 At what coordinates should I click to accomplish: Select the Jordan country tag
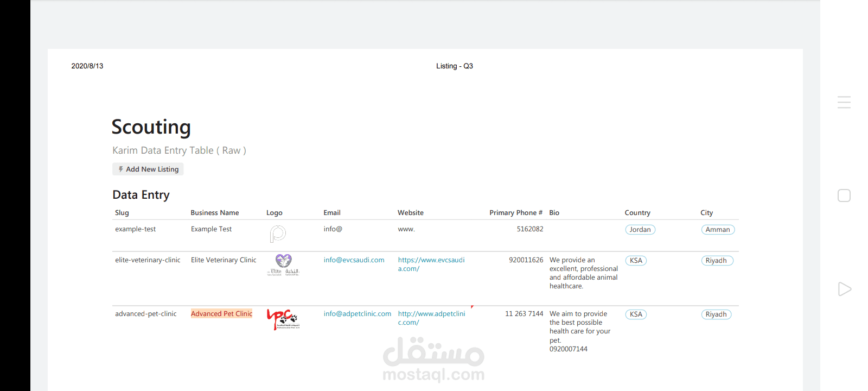[x=640, y=230]
